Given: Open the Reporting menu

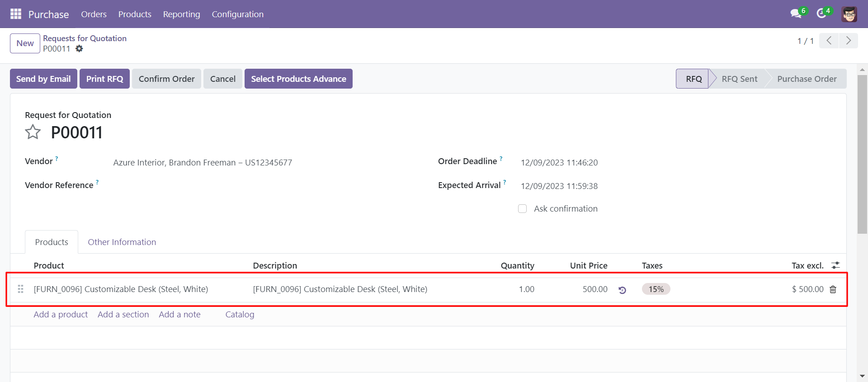Looking at the screenshot, I should [x=181, y=14].
